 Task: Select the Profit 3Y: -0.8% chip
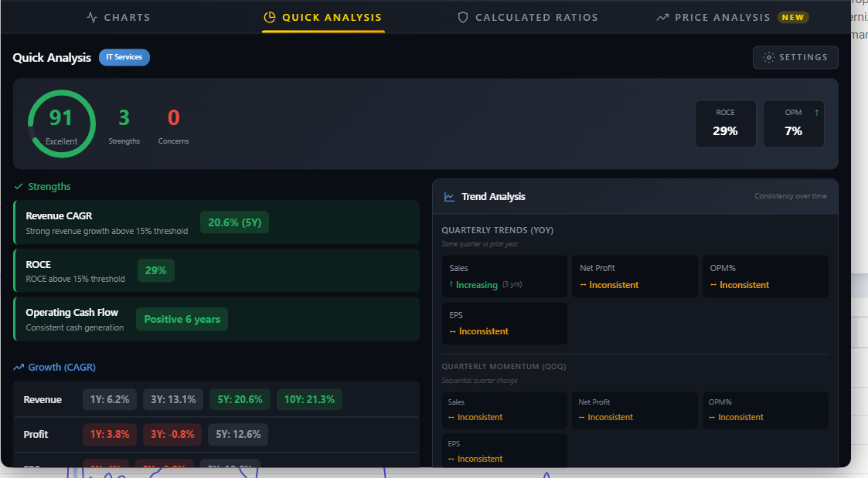pos(172,435)
